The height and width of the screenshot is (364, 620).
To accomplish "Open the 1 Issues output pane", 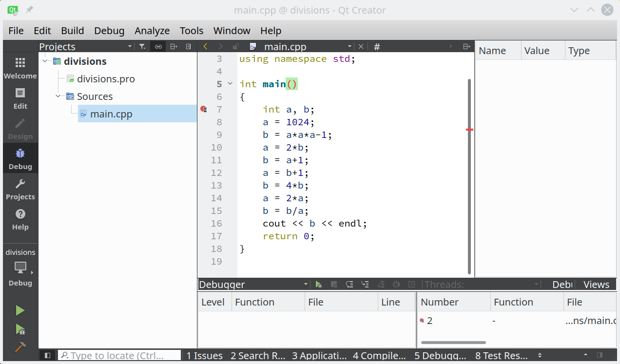I will [x=205, y=356].
